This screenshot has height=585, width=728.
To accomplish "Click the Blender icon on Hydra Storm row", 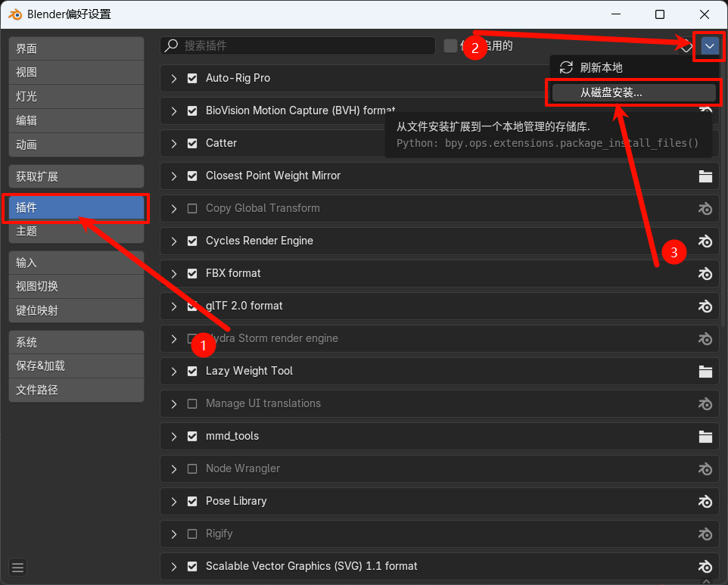I will tap(705, 338).
